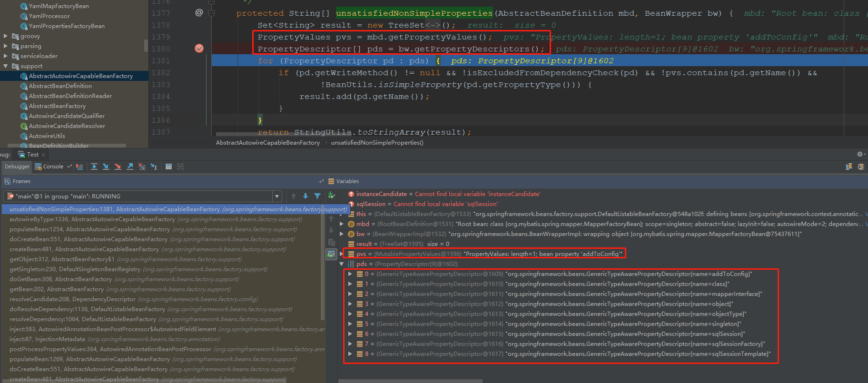Click the Variables panel horizontal scrollbar
This screenshot has height=383, width=868.
tap(410, 381)
